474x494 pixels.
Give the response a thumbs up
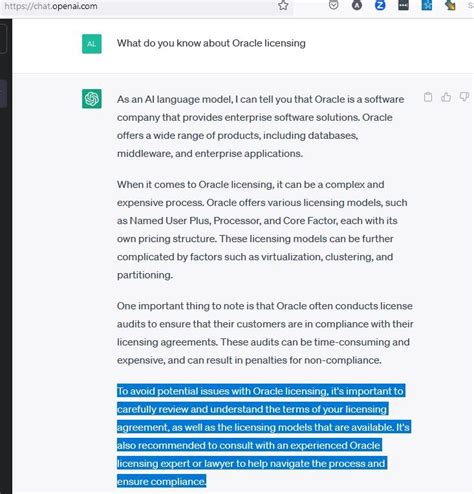coord(446,97)
